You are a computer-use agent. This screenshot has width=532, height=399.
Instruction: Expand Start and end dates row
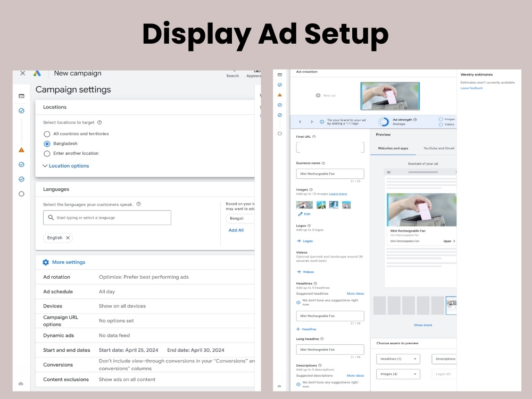[x=145, y=350]
